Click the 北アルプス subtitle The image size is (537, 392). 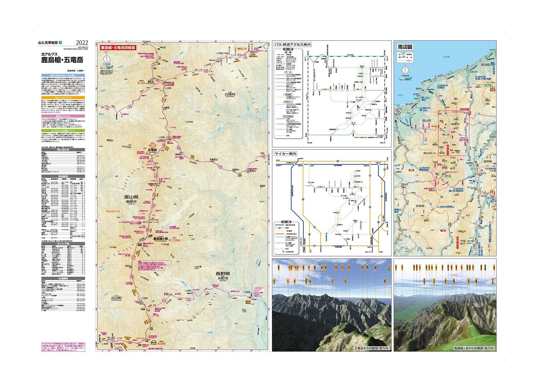(x=49, y=54)
